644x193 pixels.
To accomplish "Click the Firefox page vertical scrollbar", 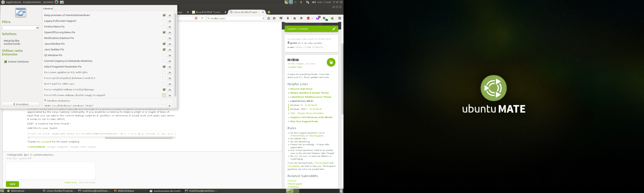I will tap(342, 79).
